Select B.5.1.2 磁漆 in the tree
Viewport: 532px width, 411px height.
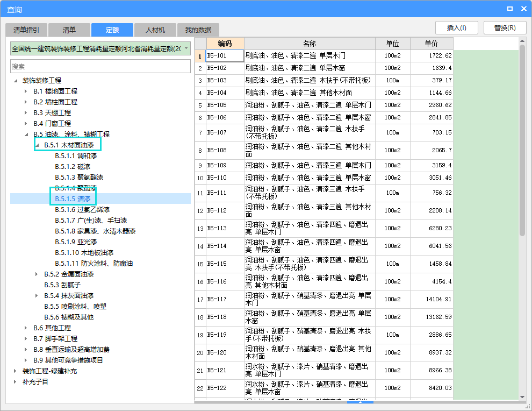(x=73, y=167)
